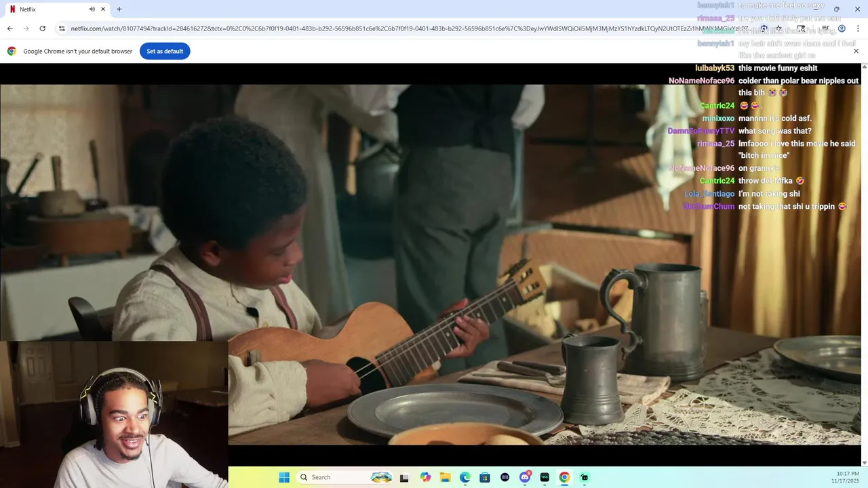Open a new browser tab
The height and width of the screenshot is (488, 868).
[x=119, y=9]
